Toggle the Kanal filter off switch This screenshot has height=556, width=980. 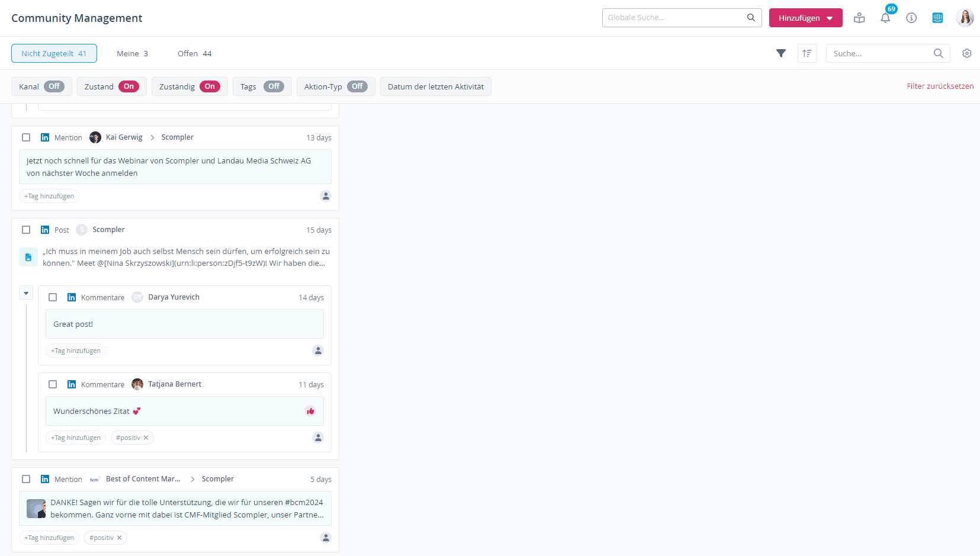point(54,86)
